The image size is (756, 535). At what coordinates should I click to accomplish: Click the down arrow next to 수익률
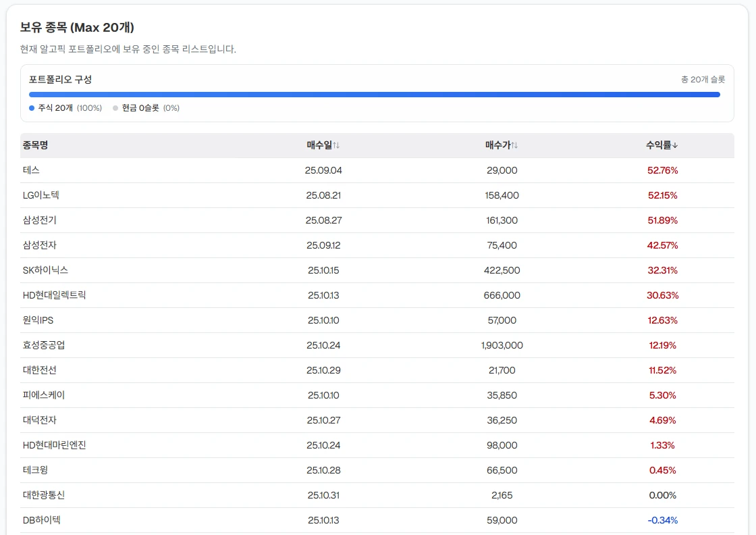pos(675,145)
